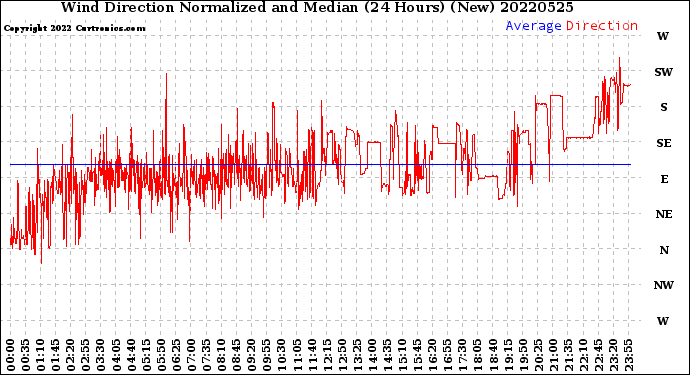Click the 05:15 time axis label

146,355
